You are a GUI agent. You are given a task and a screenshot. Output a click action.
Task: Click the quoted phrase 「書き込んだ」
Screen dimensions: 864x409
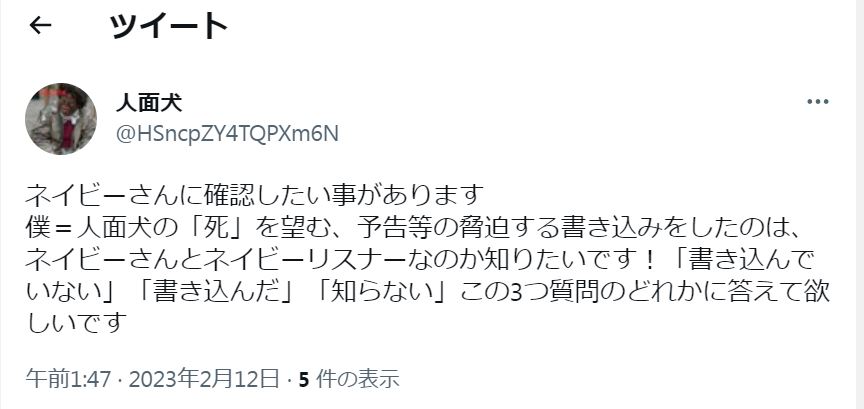[x=217, y=291]
